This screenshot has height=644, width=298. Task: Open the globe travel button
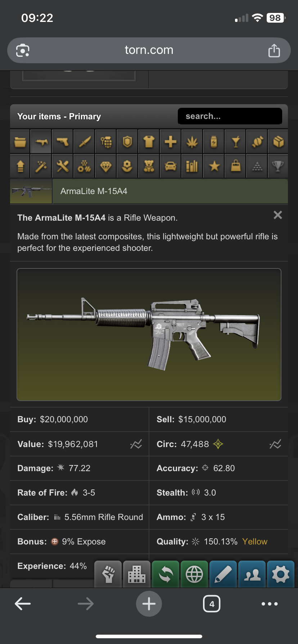point(194,574)
